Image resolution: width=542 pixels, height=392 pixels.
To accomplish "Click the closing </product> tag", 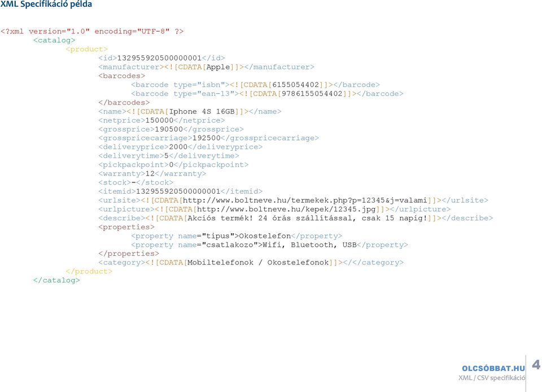I will [89, 272].
